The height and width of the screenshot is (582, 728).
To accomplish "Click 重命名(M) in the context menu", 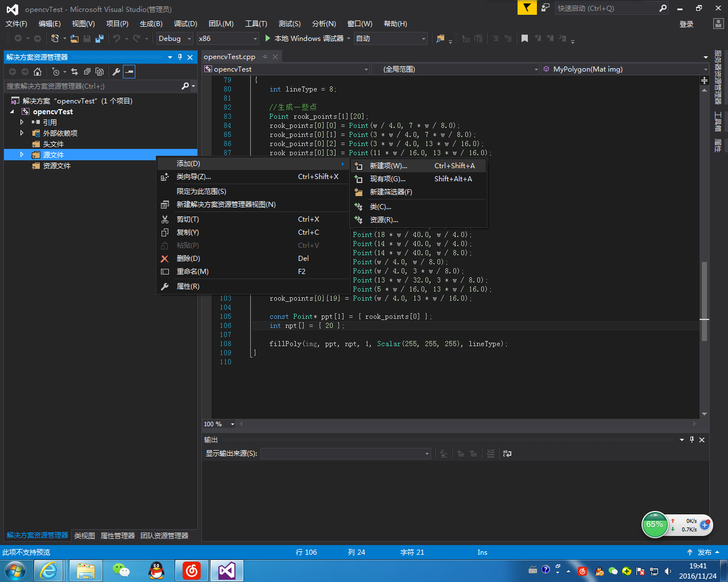I will [253, 272].
